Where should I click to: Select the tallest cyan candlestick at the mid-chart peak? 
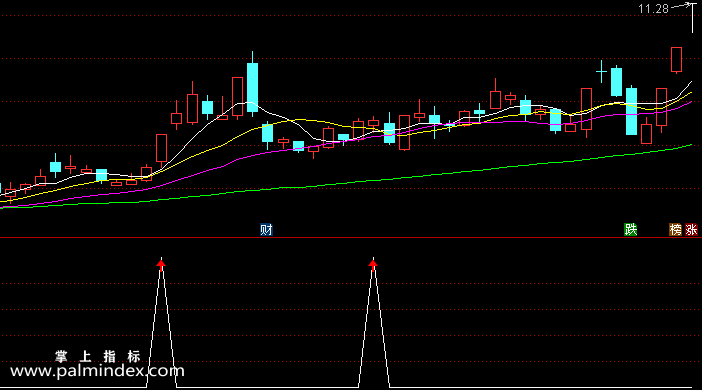pos(253,84)
